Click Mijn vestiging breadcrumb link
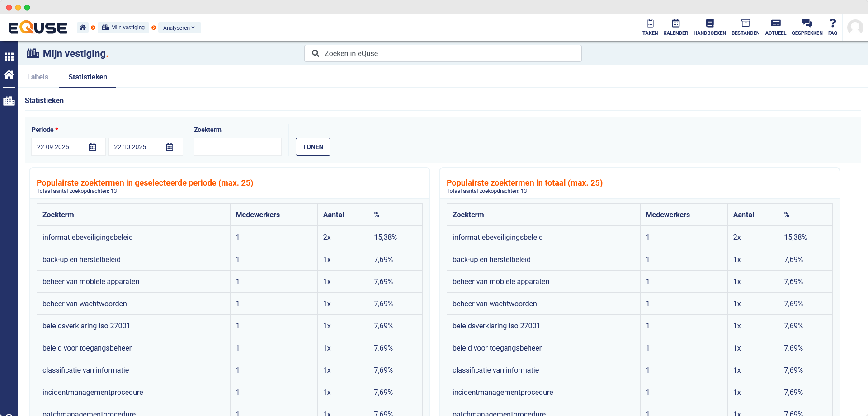 [x=123, y=28]
